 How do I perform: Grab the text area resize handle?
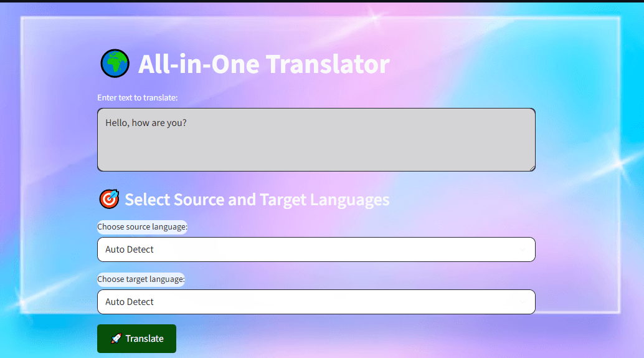[532, 168]
